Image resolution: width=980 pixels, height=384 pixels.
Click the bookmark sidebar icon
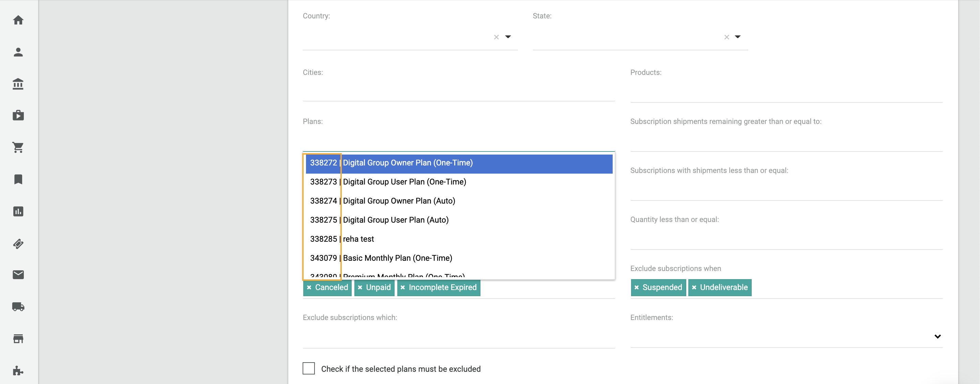18,179
